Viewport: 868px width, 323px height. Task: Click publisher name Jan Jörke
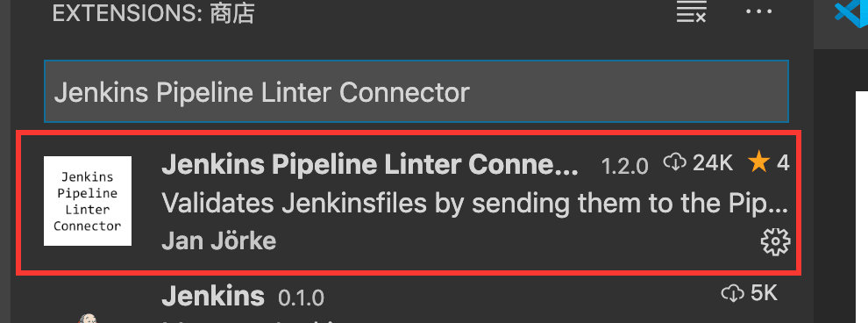click(218, 241)
